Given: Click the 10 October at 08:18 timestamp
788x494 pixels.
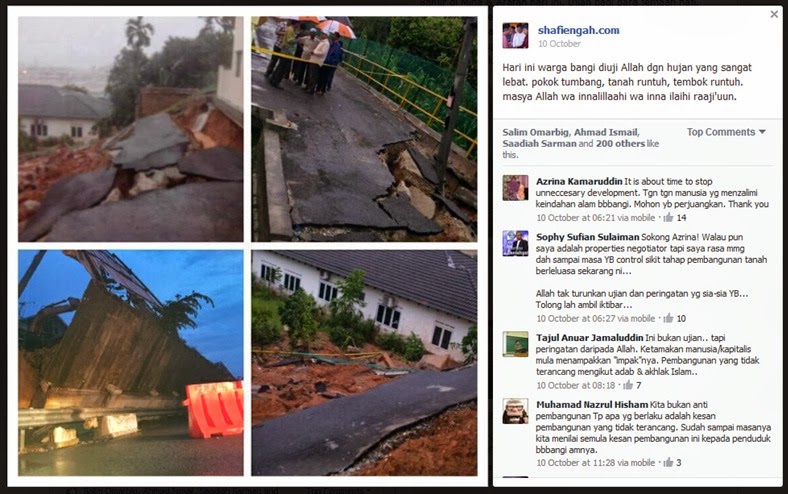Looking at the screenshot, I should 575,385.
